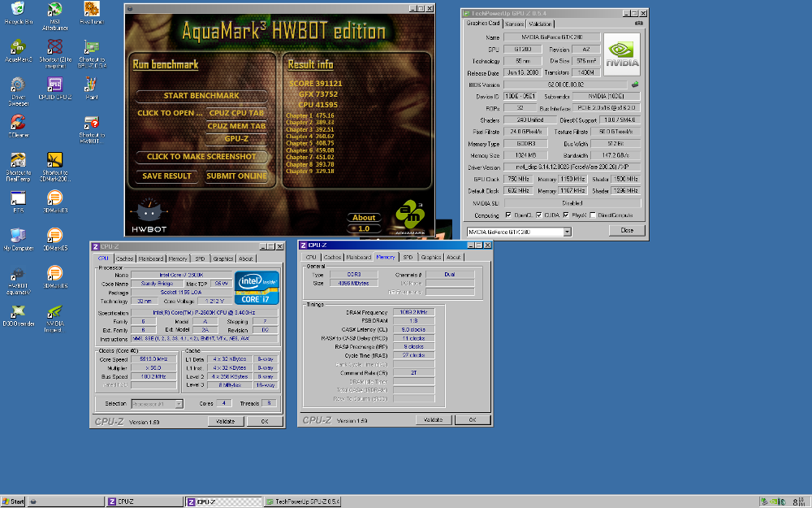This screenshot has height=508, width=812.
Task: Click the BIOS Version field in GPU-Z
Action: [565, 85]
